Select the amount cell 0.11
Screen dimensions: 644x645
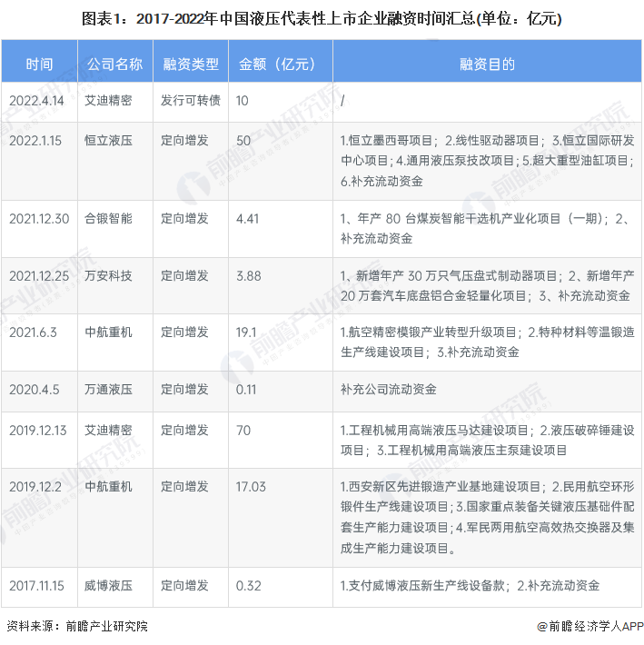pyautogui.click(x=246, y=389)
